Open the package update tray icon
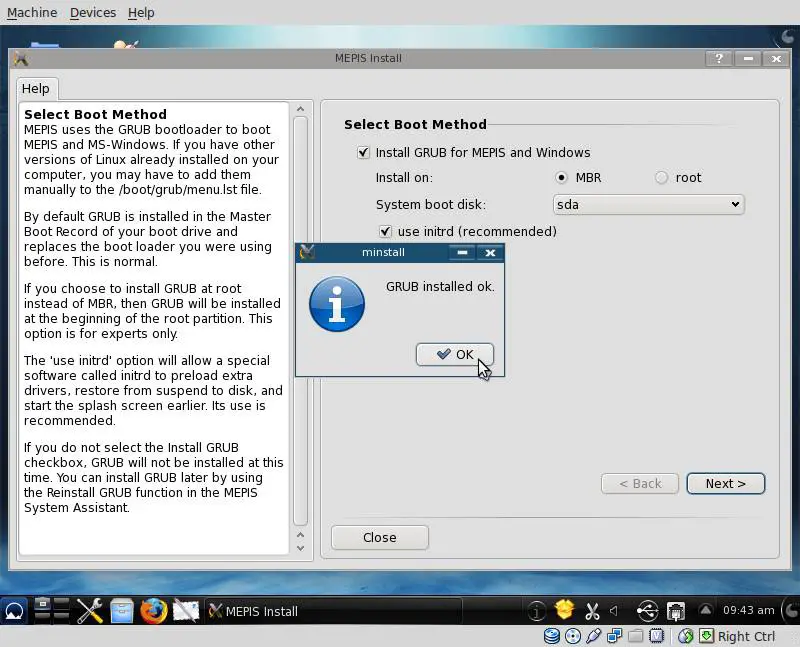This screenshot has width=800, height=647. point(564,610)
